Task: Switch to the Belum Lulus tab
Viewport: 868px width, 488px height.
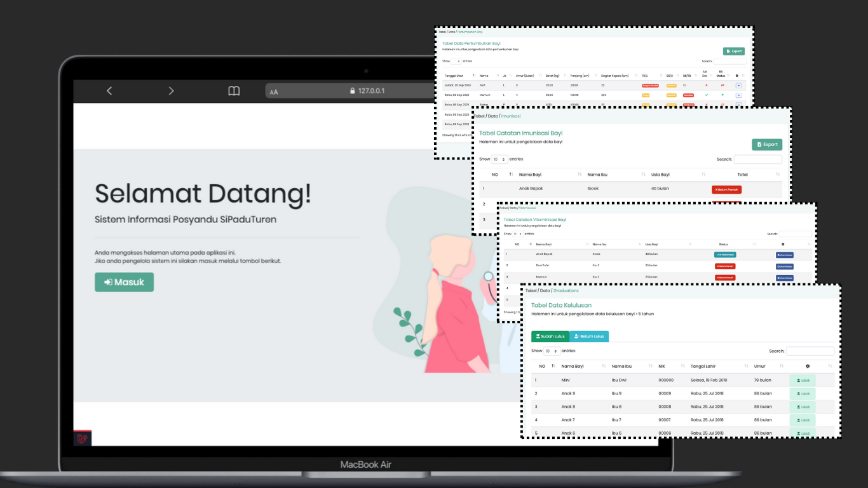Action: point(589,336)
